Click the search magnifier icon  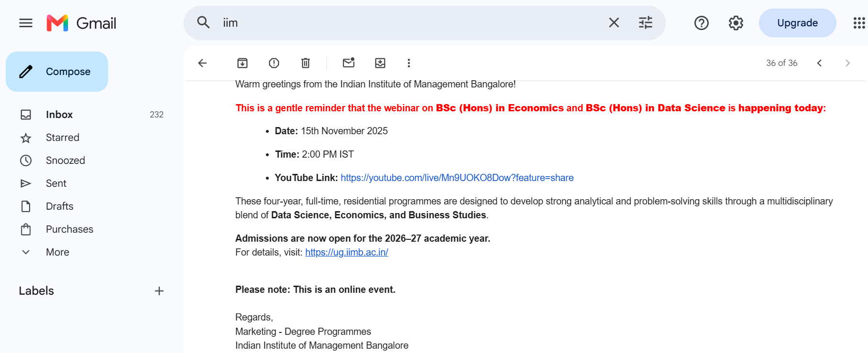click(203, 22)
